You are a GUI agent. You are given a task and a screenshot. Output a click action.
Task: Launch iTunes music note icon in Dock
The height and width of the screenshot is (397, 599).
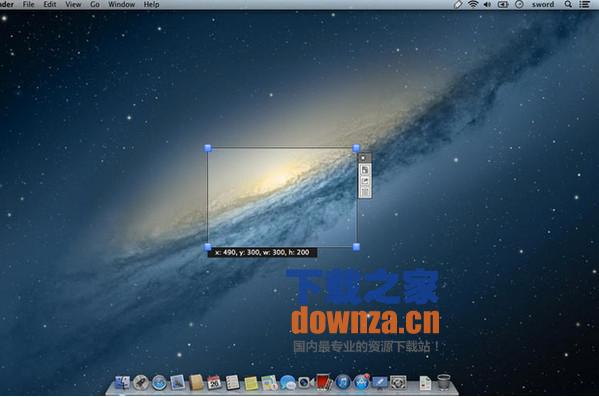point(343,382)
